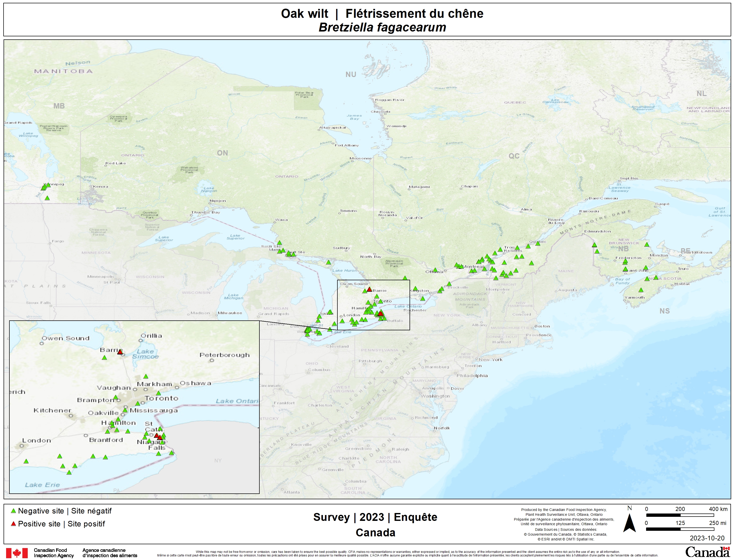Click the Canada text under the survey heading
Viewport: 735px width, 560px height.
375,533
